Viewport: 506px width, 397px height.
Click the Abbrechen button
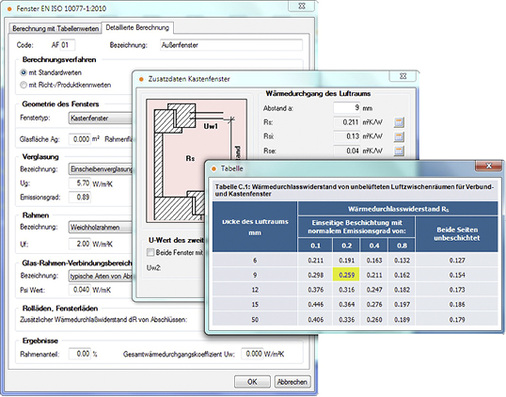tap(292, 382)
